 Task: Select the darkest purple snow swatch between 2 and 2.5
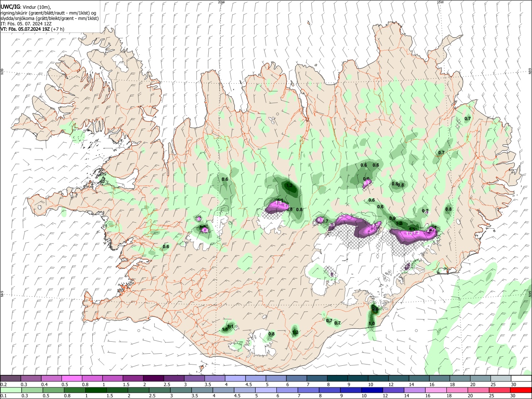coord(153,378)
